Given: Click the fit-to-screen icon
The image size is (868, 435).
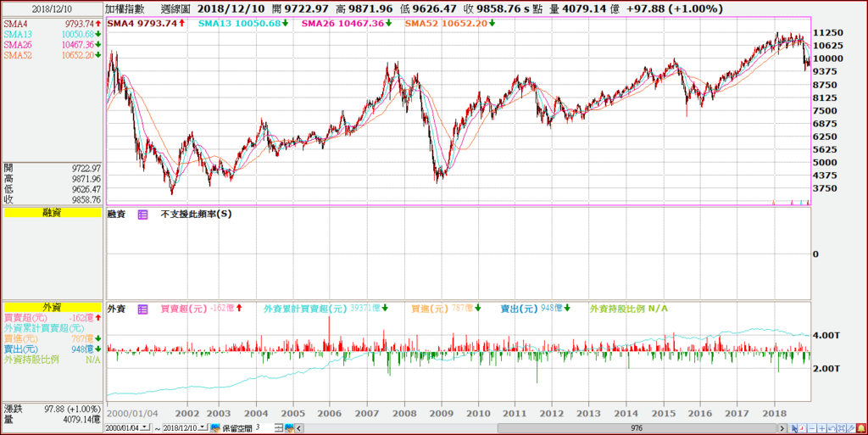Looking at the screenshot, I should tap(842, 428).
